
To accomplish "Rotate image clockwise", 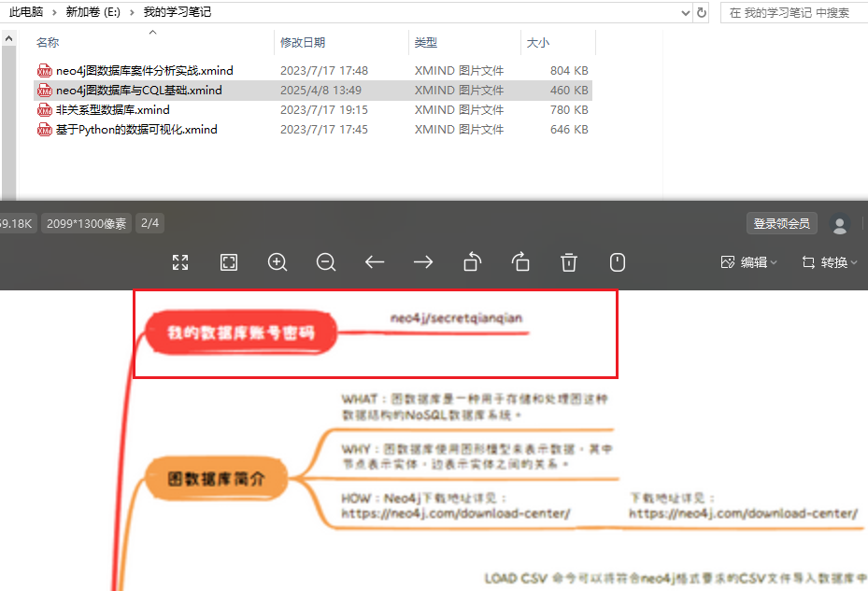I will coord(520,261).
